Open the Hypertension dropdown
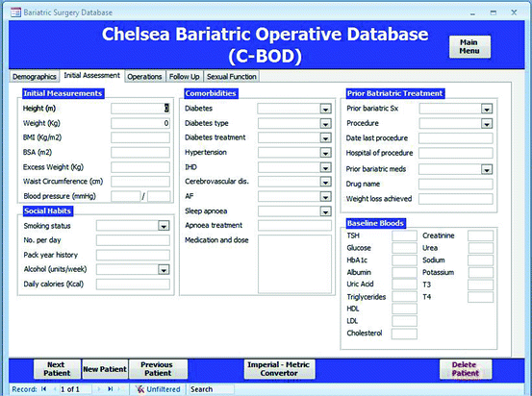532x396 pixels. (325, 153)
